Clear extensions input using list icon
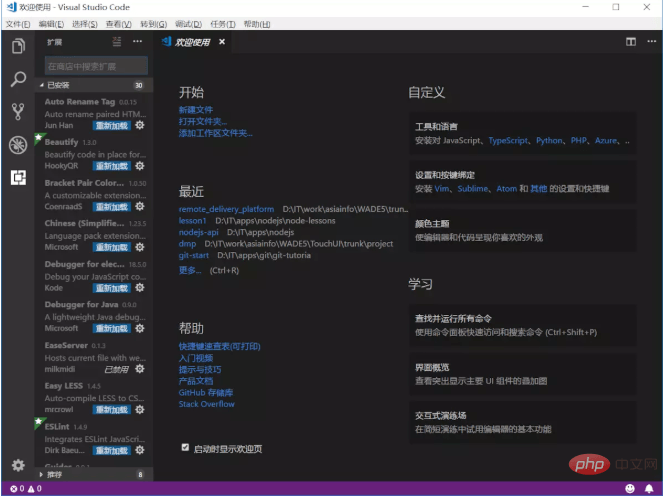 tap(117, 42)
